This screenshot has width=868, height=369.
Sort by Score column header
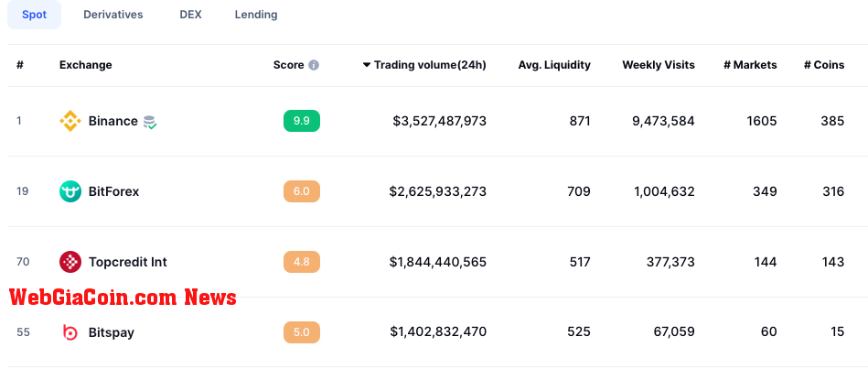click(x=288, y=65)
